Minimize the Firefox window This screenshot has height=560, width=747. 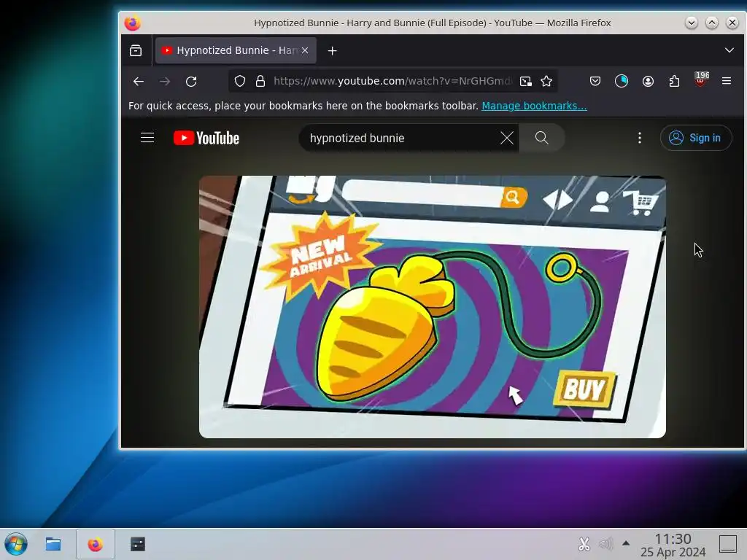pos(692,23)
